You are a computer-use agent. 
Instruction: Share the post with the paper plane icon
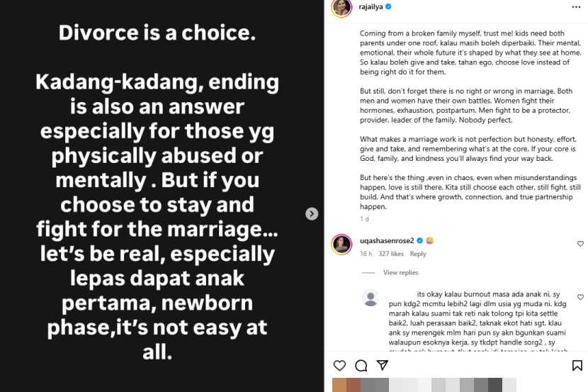(383, 366)
